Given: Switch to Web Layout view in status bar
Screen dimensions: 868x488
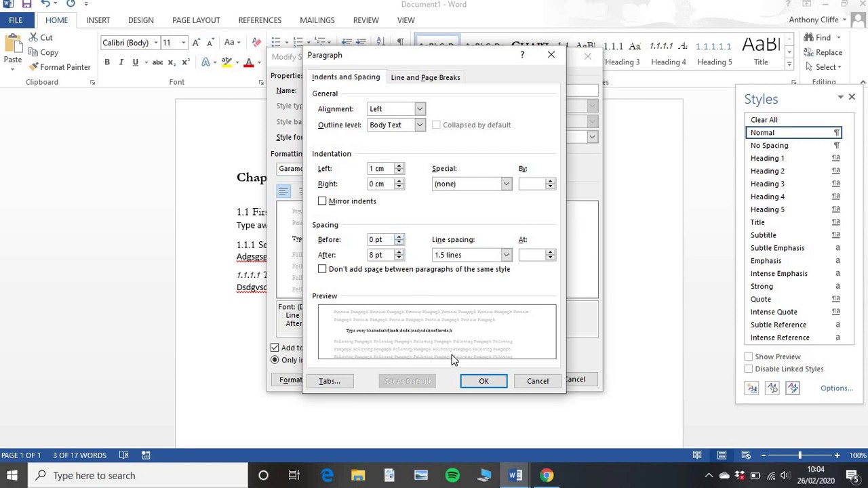Looking at the screenshot, I should pyautogui.click(x=746, y=455).
